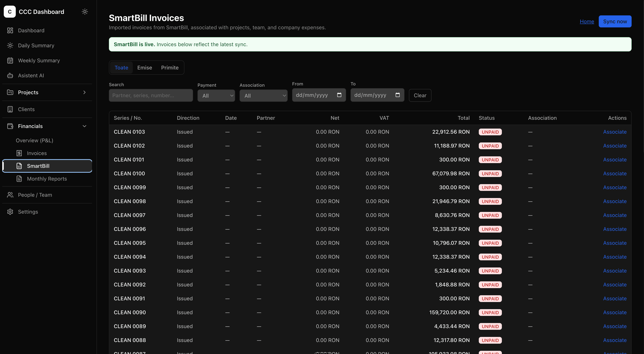644x354 pixels.
Task: Click UNPAID badge for CLEAN 0097
Action: (490, 215)
